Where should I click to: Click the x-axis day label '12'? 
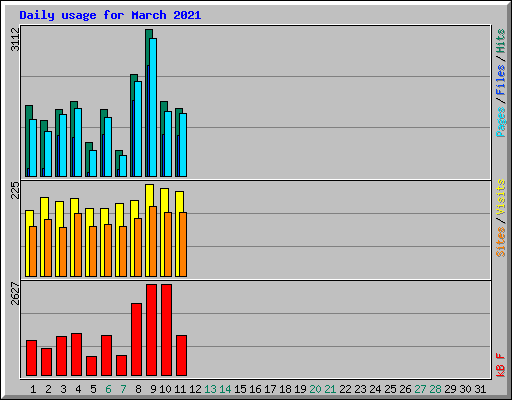[x=195, y=389]
